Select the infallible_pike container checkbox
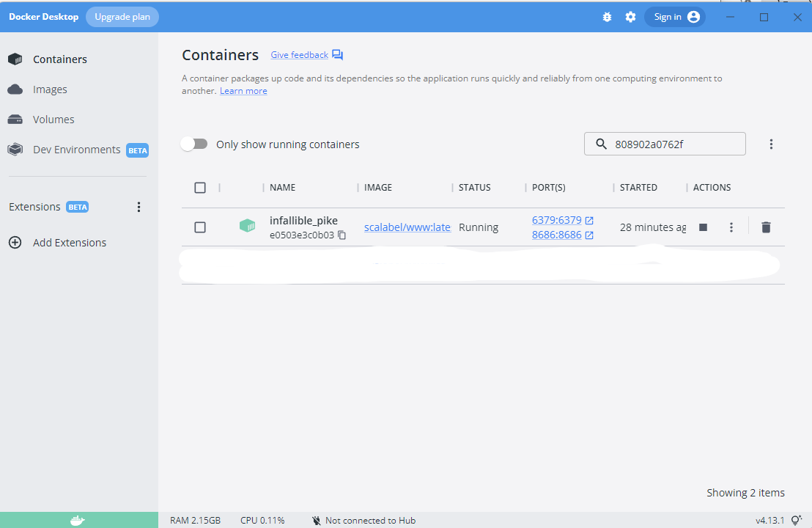This screenshot has height=528, width=812. [x=200, y=227]
